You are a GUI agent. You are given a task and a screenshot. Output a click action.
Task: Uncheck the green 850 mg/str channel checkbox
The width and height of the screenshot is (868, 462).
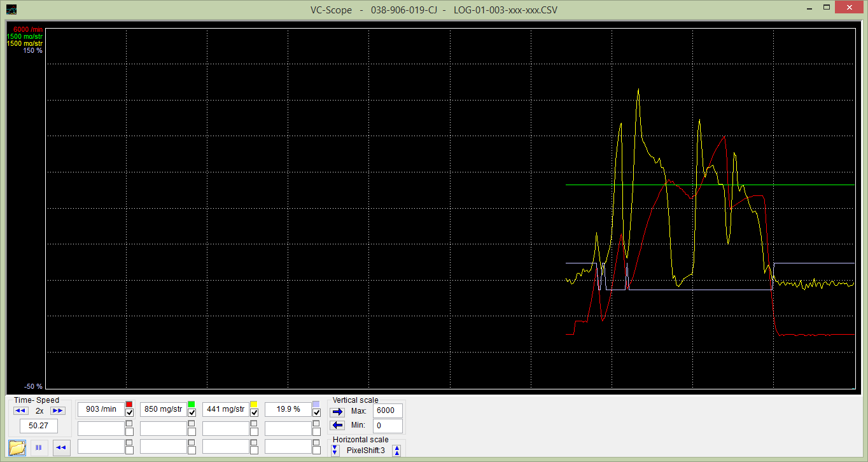click(192, 413)
